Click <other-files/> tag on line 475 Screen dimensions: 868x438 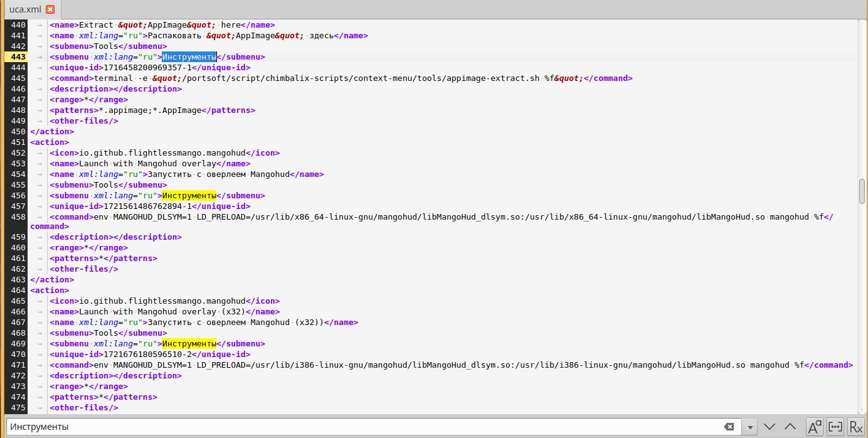click(84, 408)
